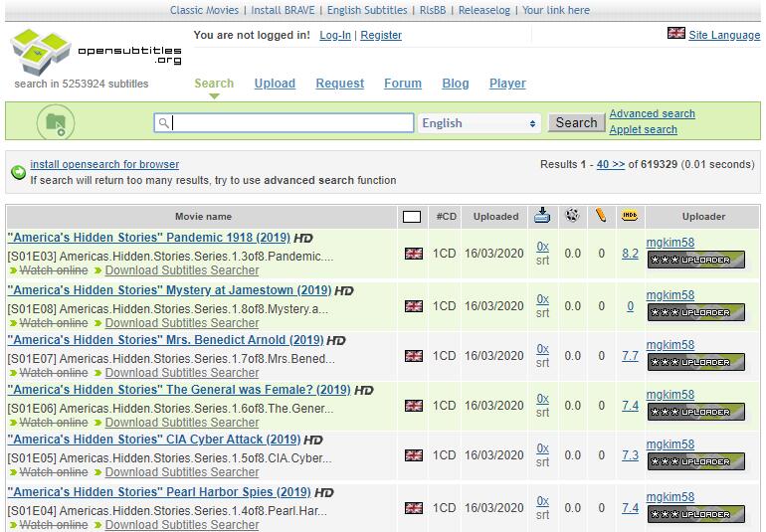The height and width of the screenshot is (532, 766).
Task: Open Your link here top link
Action: (x=556, y=10)
